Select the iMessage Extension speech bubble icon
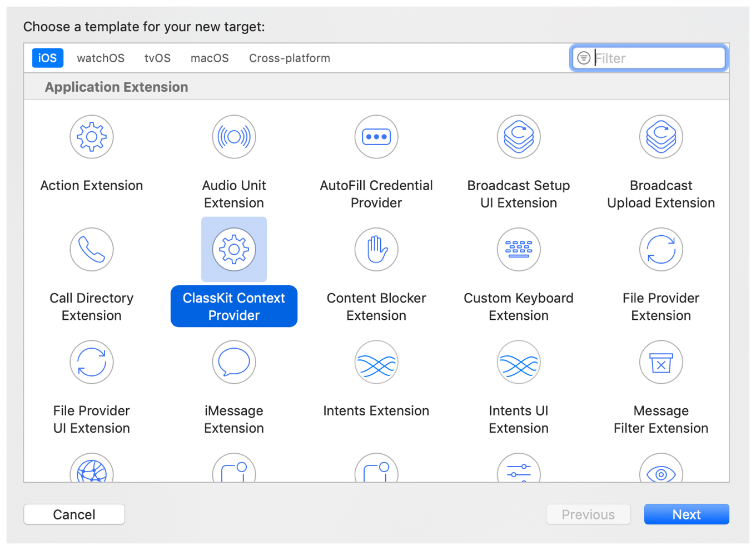 pyautogui.click(x=234, y=362)
